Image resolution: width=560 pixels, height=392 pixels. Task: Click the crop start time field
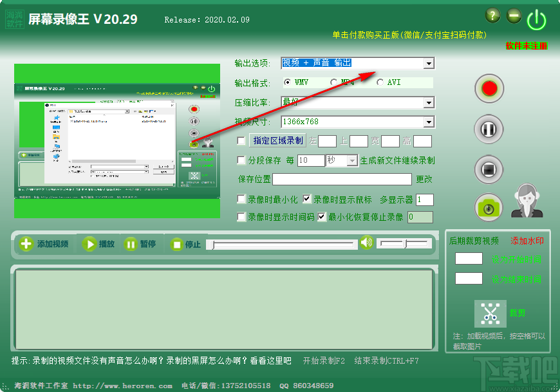tap(469, 259)
